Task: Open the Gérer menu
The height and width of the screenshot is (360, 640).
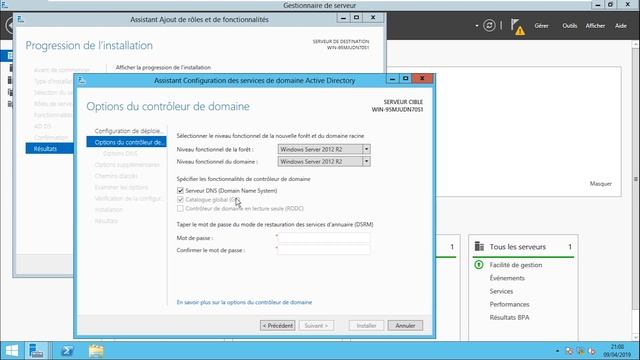Action: (x=541, y=26)
